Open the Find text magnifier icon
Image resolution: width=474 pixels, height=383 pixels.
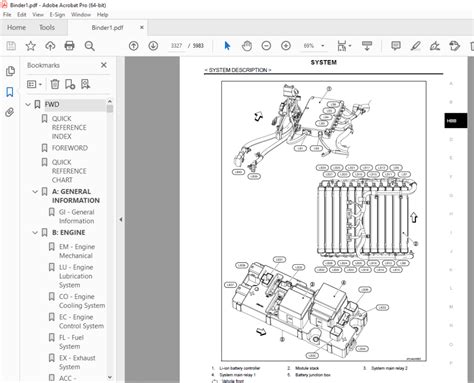[x=89, y=46]
